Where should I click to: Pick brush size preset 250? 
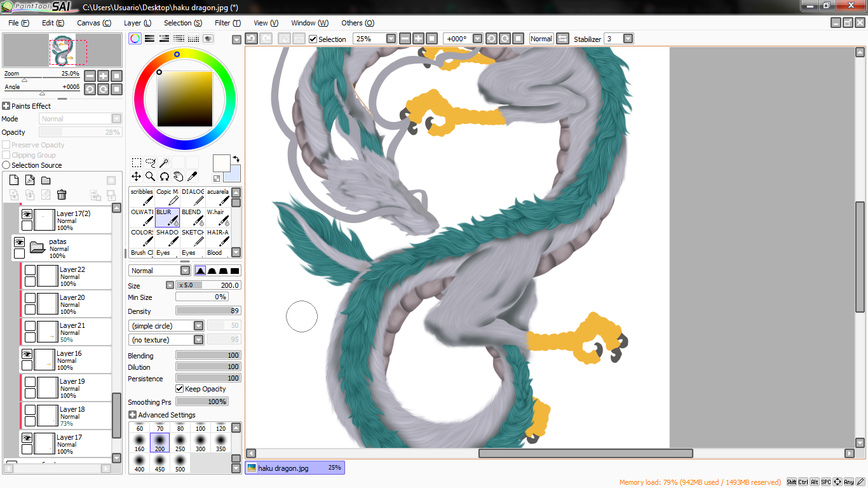click(180, 443)
